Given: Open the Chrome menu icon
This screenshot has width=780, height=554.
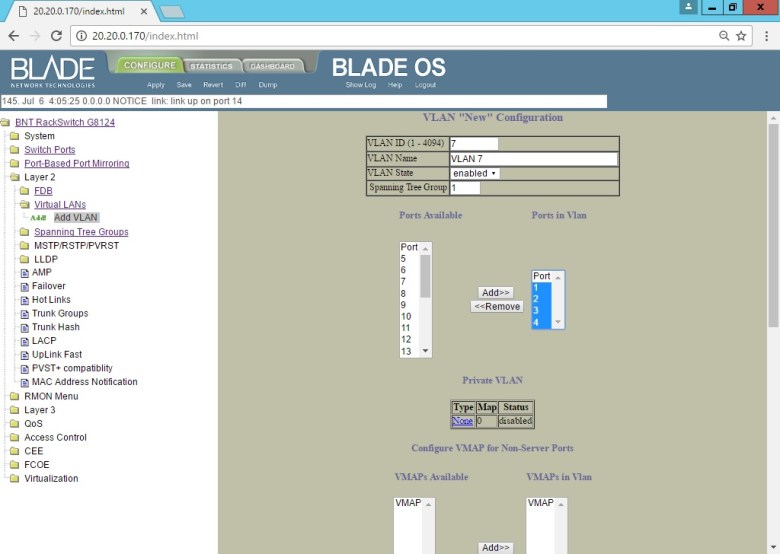Looking at the screenshot, I should point(765,36).
